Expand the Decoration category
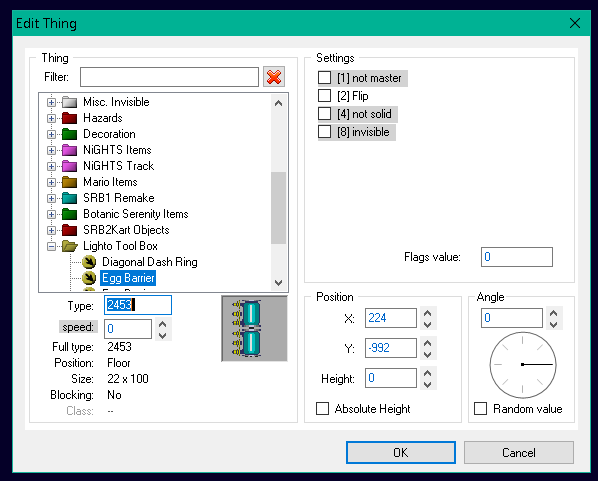 tap(51, 134)
